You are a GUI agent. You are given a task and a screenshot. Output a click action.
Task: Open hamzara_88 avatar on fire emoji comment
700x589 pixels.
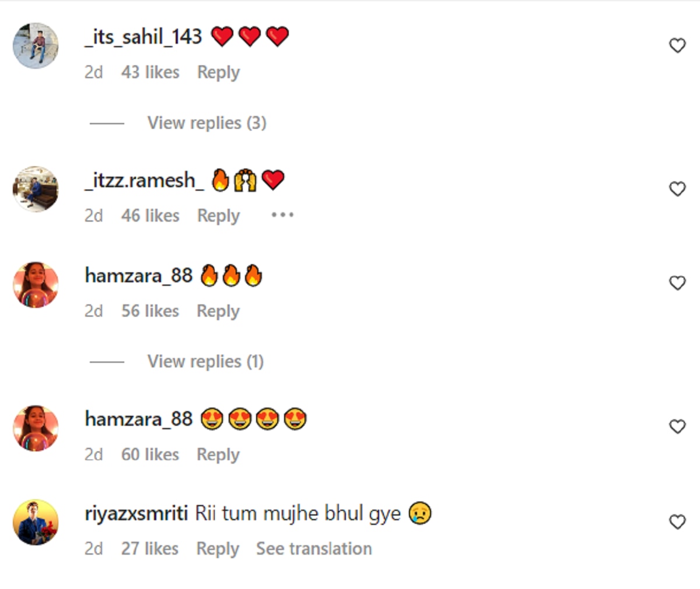pos(36,285)
